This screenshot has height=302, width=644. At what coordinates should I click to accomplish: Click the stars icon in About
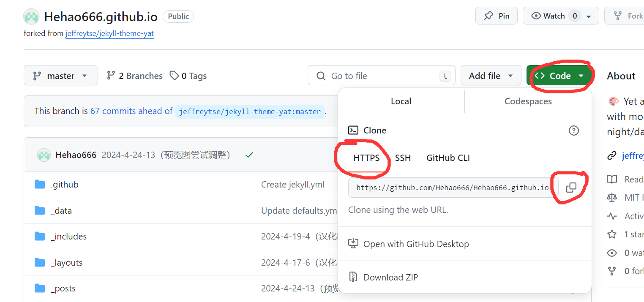pyautogui.click(x=612, y=234)
